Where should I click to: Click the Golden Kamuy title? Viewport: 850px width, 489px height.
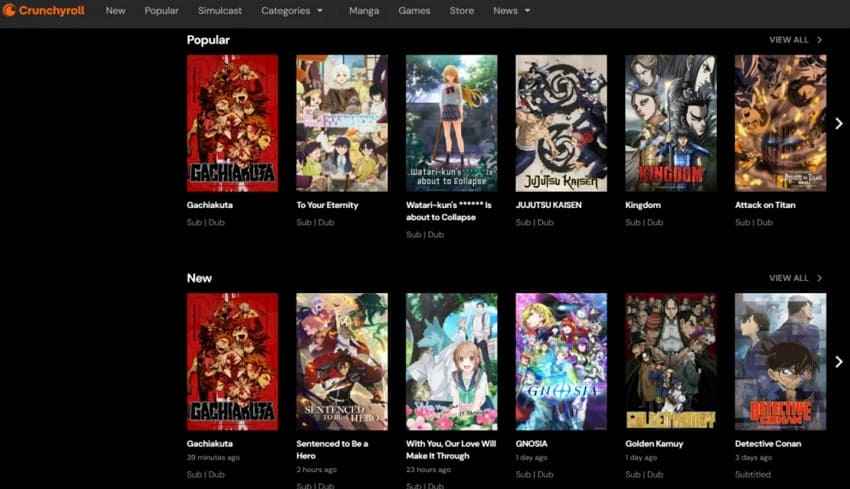click(x=654, y=443)
